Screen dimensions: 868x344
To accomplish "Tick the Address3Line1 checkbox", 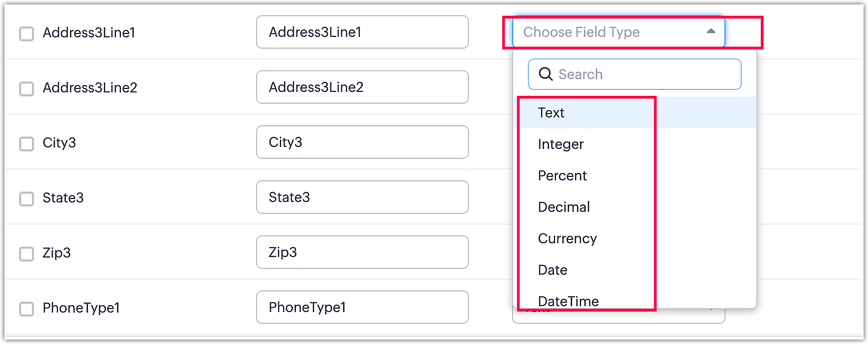I will [27, 33].
